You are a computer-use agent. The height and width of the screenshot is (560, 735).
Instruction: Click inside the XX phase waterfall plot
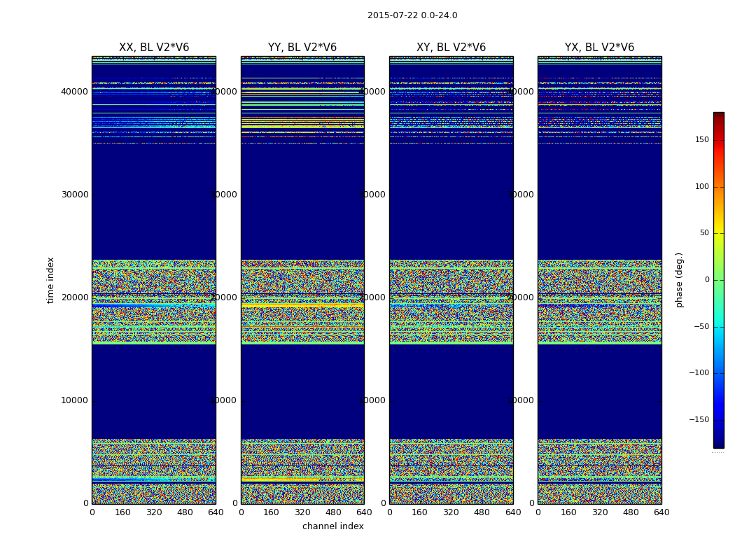point(154,280)
